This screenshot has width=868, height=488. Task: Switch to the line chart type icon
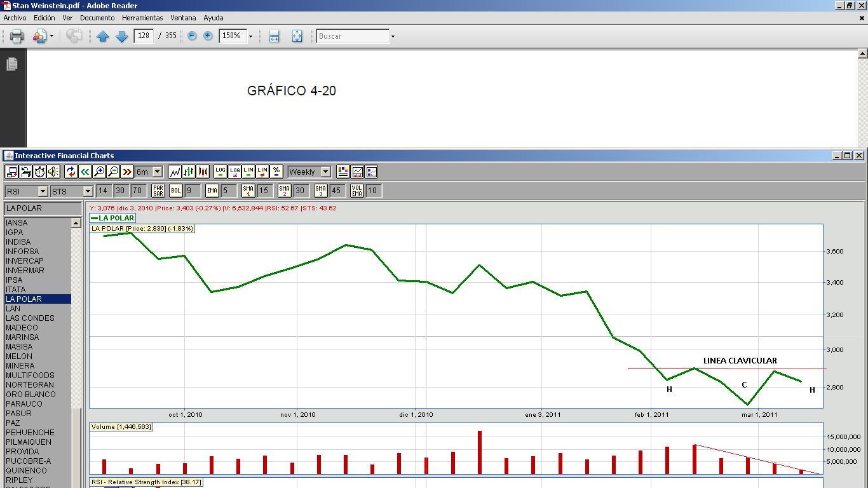(x=175, y=172)
